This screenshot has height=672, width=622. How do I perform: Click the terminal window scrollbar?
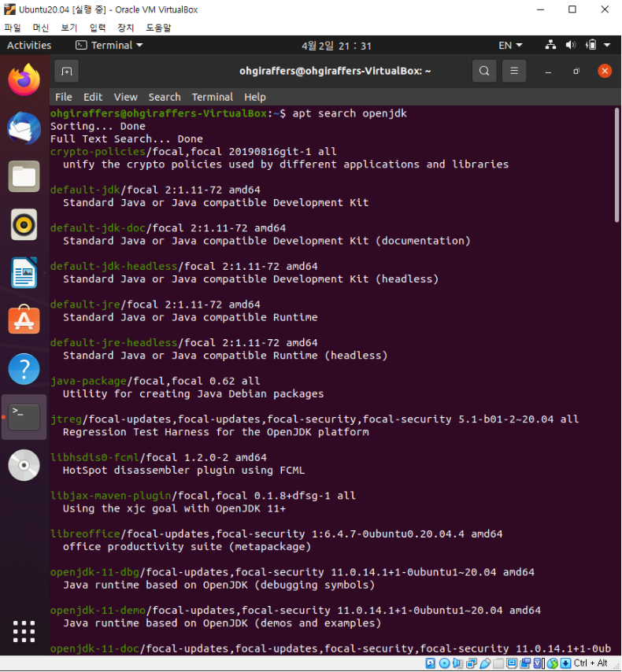click(616, 165)
